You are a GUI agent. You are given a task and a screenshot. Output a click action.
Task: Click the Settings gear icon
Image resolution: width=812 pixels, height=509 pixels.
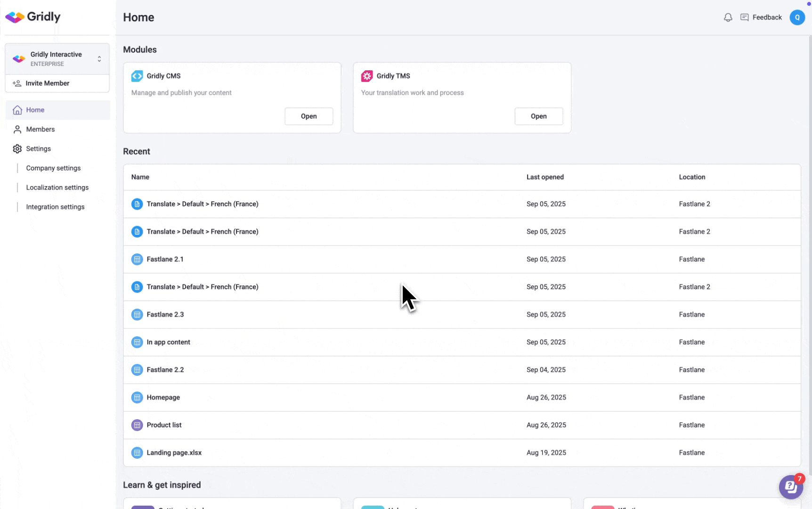[x=17, y=148]
